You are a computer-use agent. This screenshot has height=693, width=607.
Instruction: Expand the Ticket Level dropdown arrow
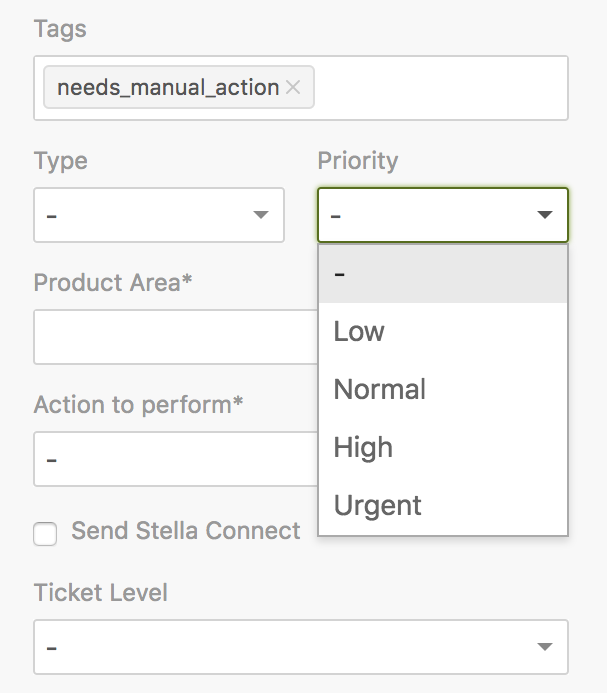[545, 647]
